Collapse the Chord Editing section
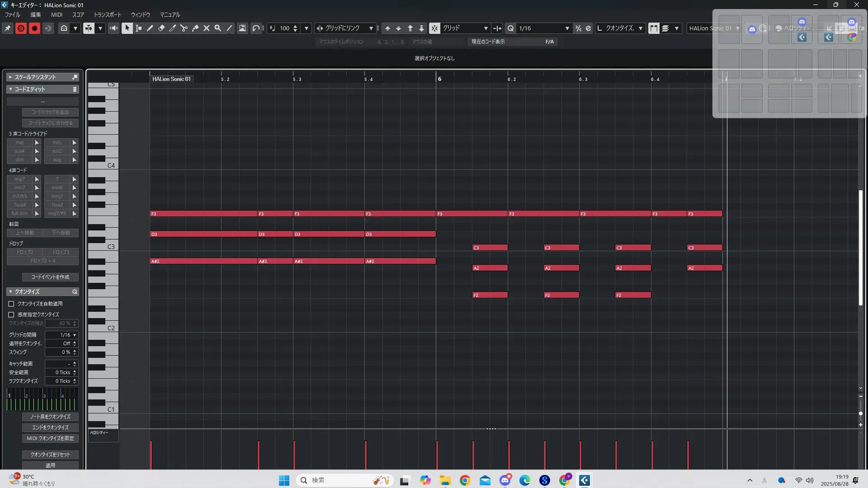The image size is (868, 488). (10, 89)
